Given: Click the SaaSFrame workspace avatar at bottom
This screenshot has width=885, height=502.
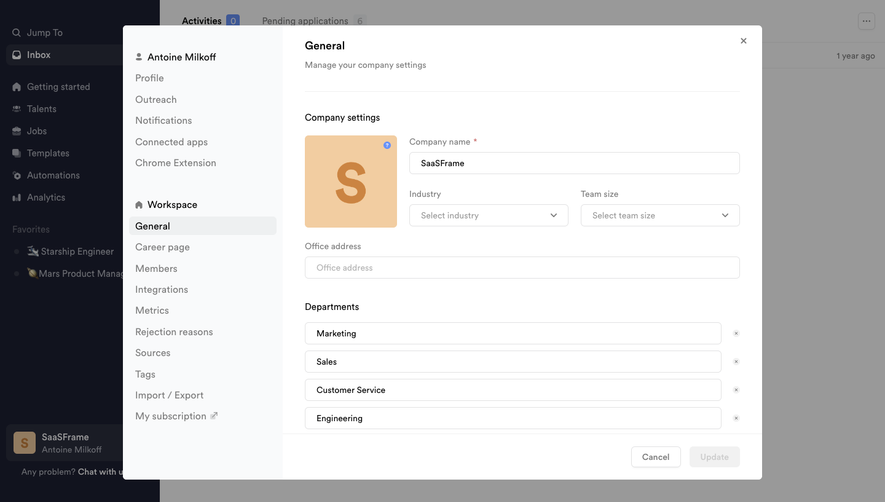Looking at the screenshot, I should coord(24,443).
